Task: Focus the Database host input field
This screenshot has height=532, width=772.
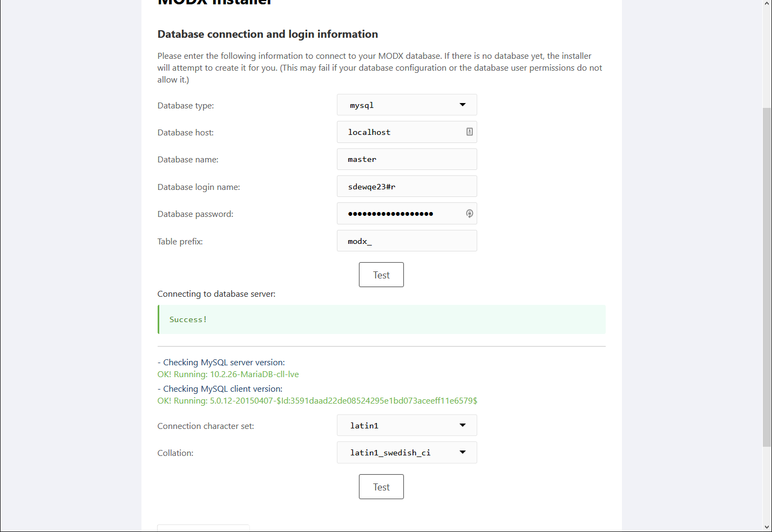Action: tap(407, 132)
